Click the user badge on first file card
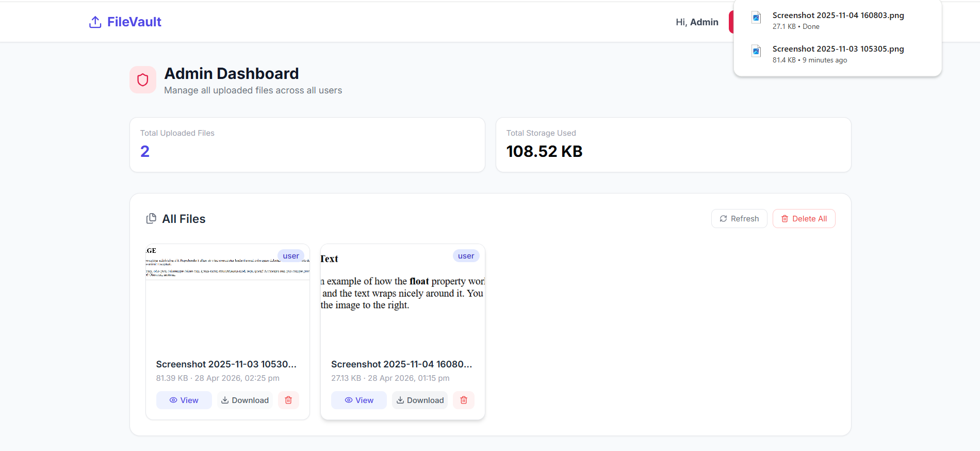 point(291,256)
